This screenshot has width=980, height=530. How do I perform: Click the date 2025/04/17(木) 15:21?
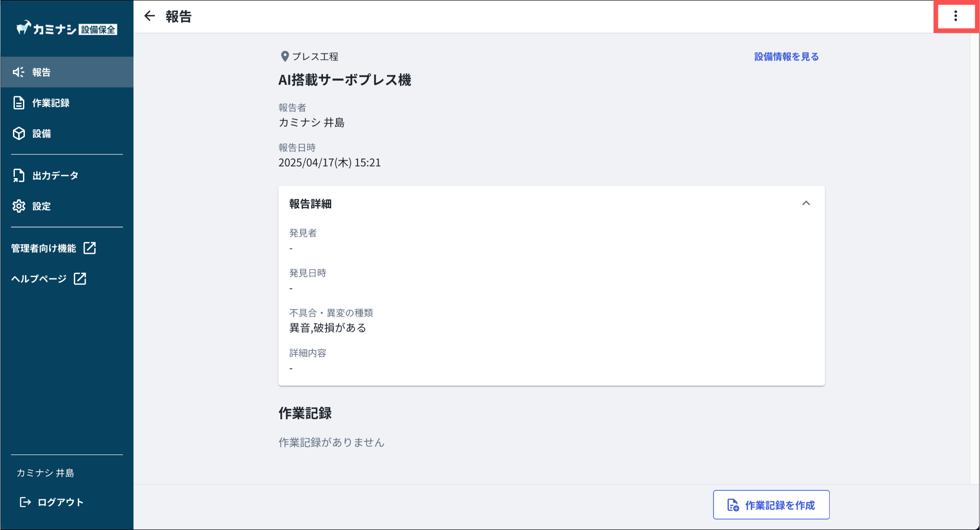point(330,163)
